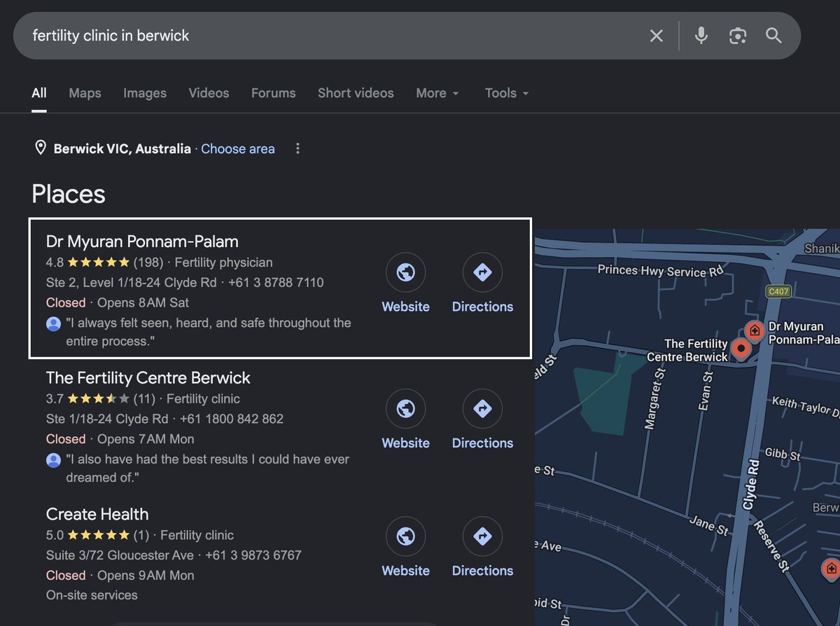Click the magnifying glass search icon

point(773,36)
